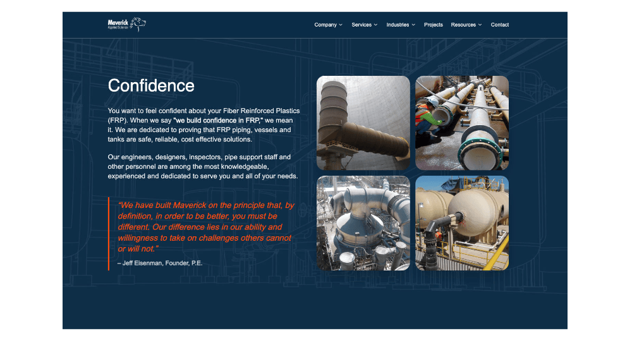The width and height of the screenshot is (632, 364).
Task: Click the Jeff Eisenman, Founder attribution
Action: click(x=160, y=264)
